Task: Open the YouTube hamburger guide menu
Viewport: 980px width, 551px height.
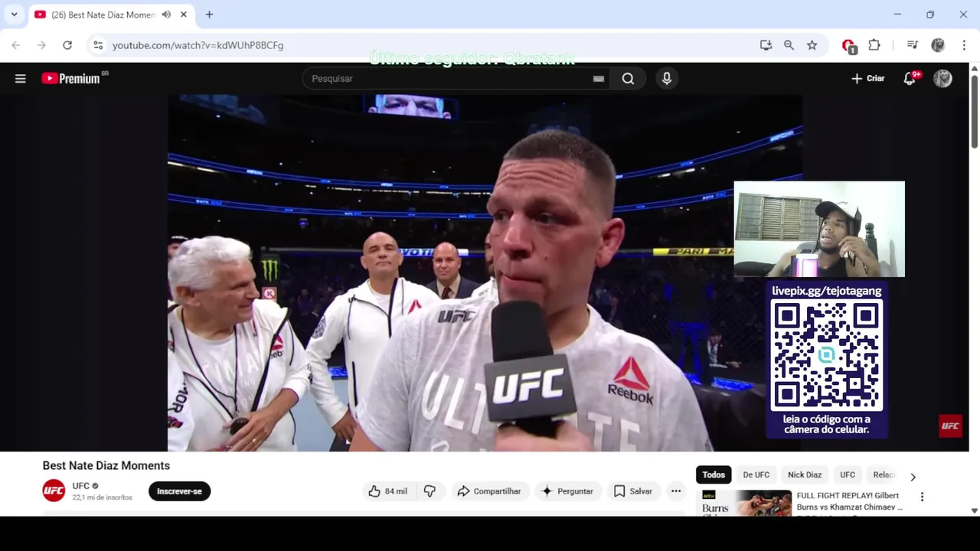Action: click(21, 79)
